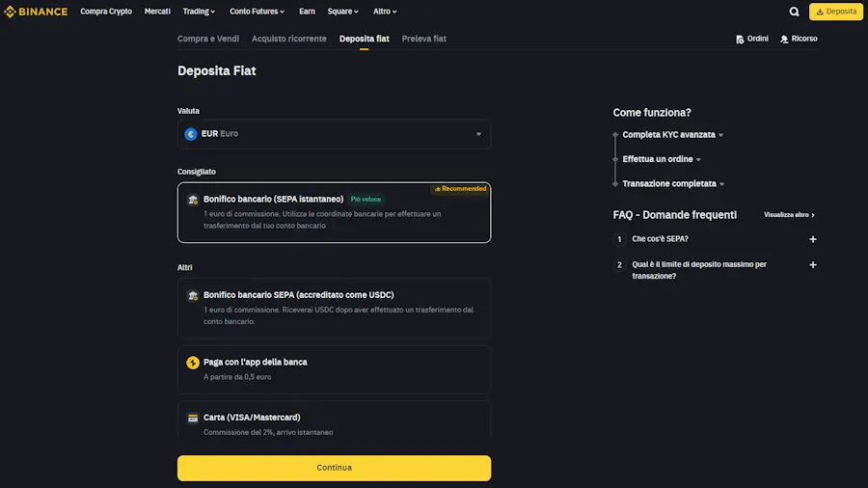Click the bank icon of SEPA istantaneo

[x=193, y=200]
